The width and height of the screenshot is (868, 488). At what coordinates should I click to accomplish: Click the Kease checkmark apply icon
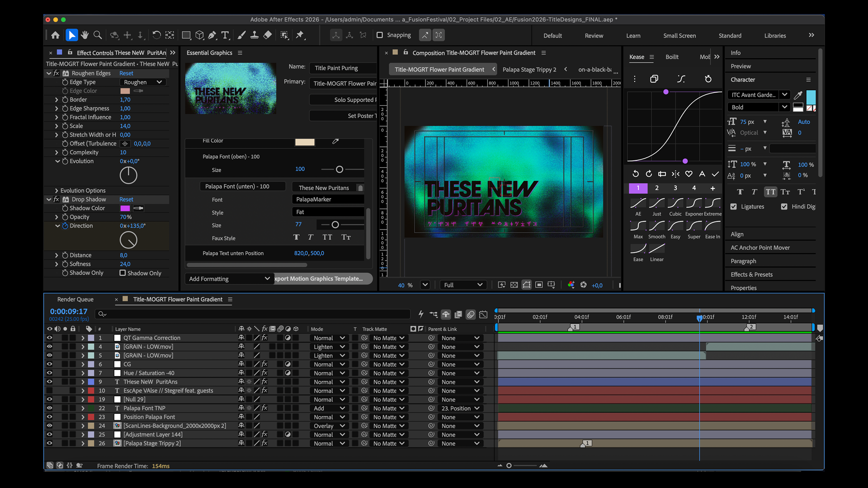click(715, 174)
